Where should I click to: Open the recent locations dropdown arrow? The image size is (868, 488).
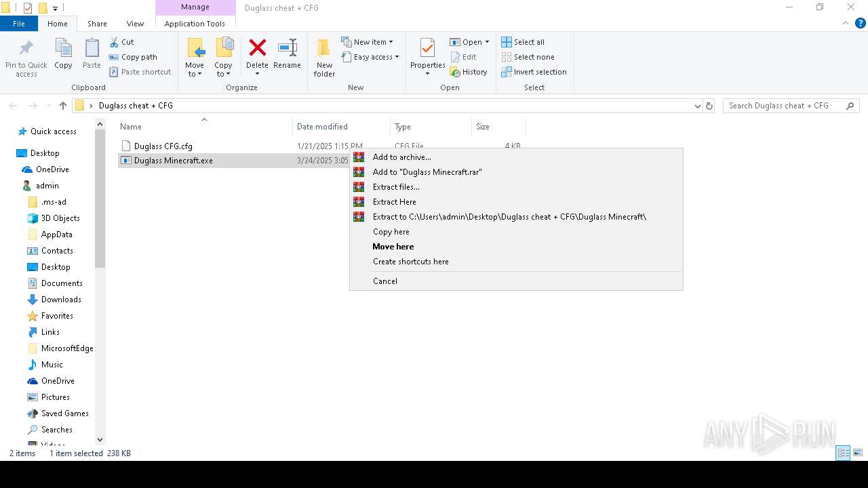[48, 106]
